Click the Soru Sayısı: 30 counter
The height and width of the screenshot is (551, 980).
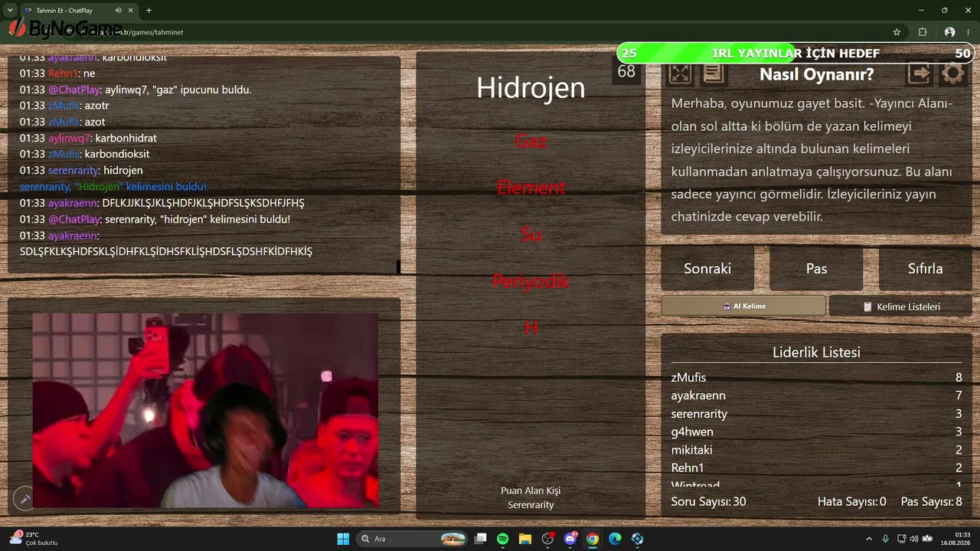[x=708, y=501]
